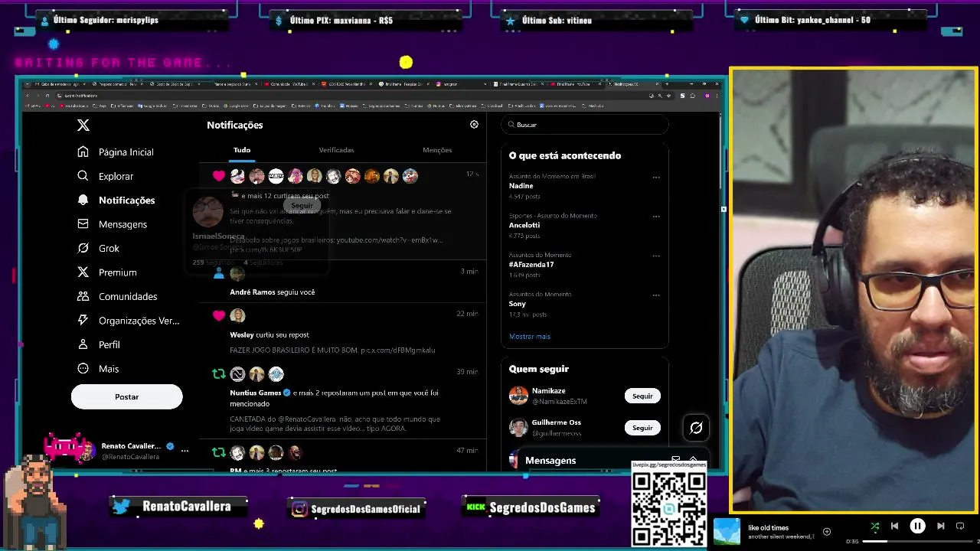Switch to the Menções tab

437,150
